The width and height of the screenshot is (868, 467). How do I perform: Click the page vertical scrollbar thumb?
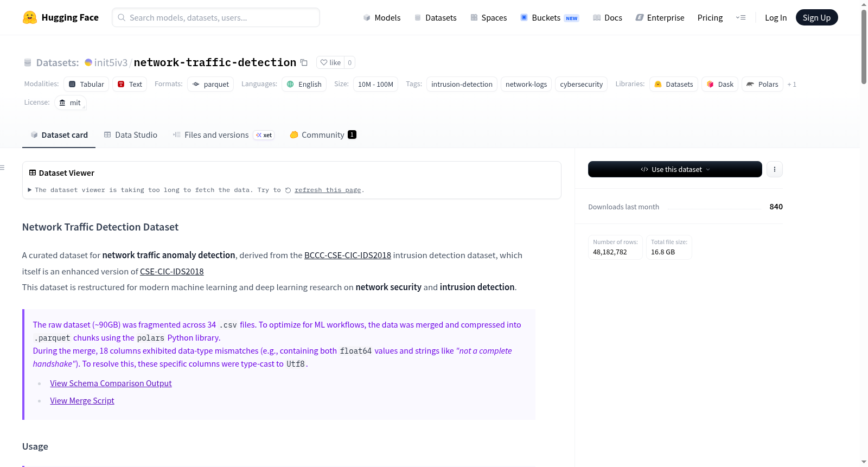(x=864, y=47)
